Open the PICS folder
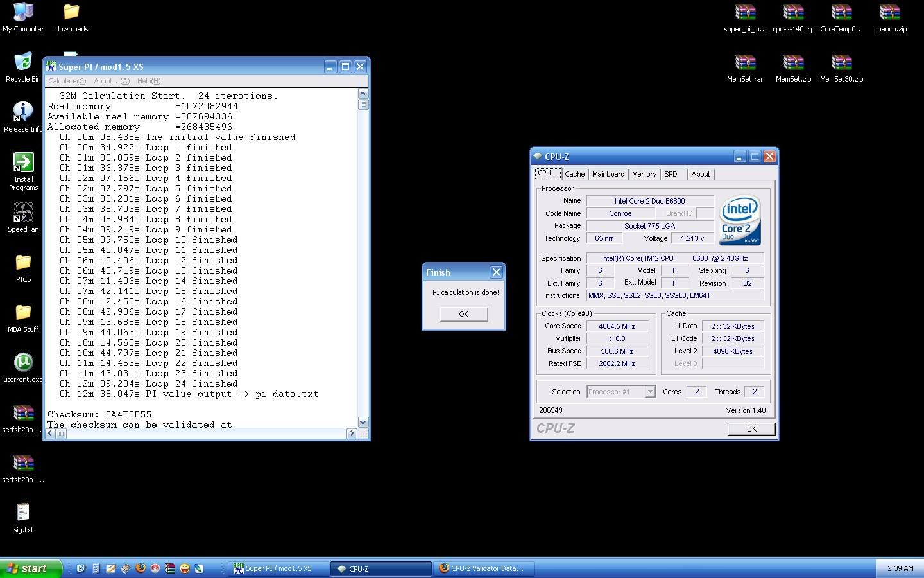 coord(23,268)
